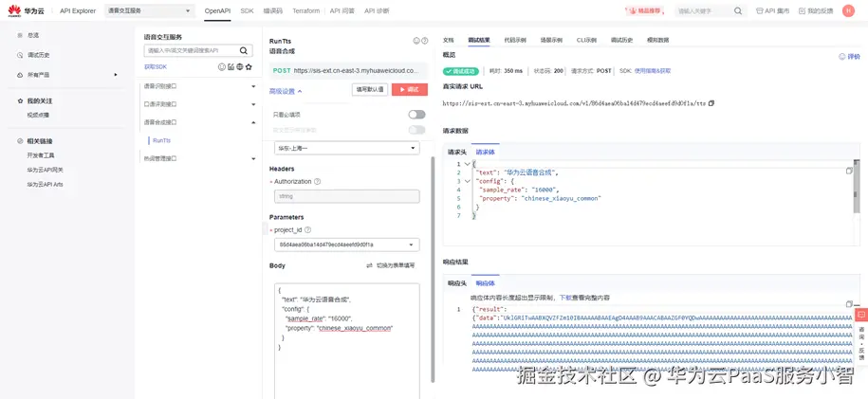
Task: Click the request body vertical scrollbar
Action: [857, 186]
